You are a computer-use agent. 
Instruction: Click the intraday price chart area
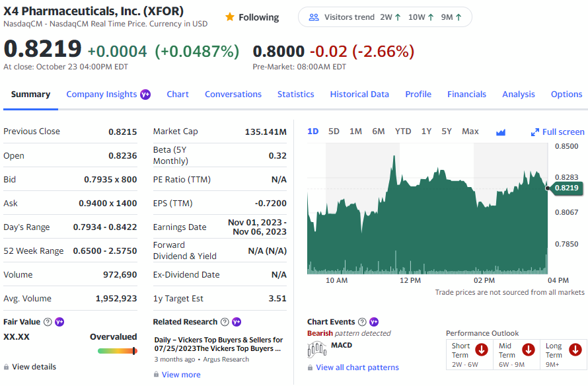(427, 209)
